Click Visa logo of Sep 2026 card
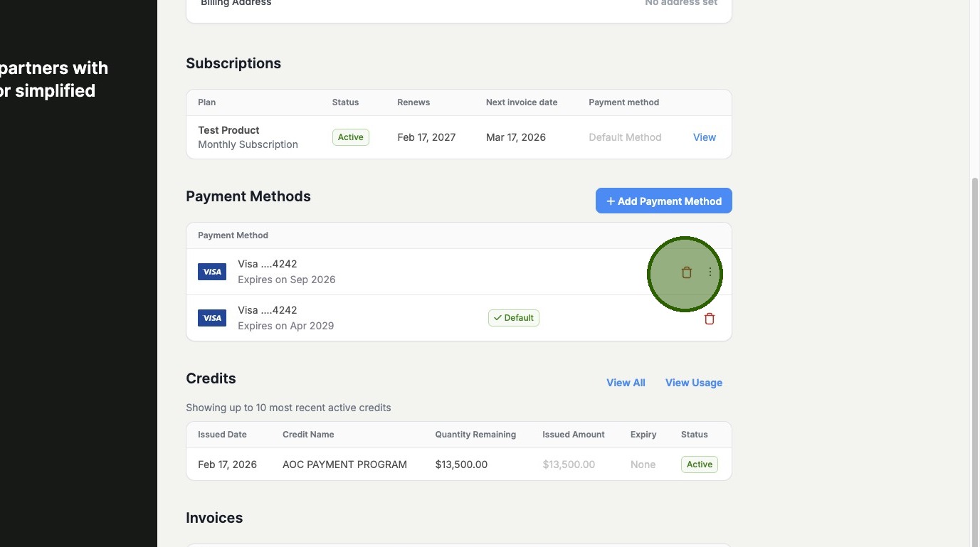 pyautogui.click(x=212, y=272)
